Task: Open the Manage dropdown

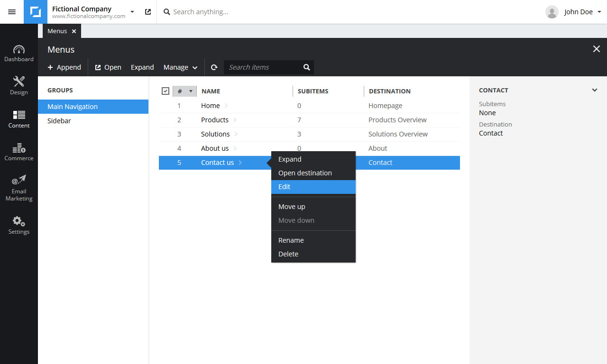Action: click(180, 67)
